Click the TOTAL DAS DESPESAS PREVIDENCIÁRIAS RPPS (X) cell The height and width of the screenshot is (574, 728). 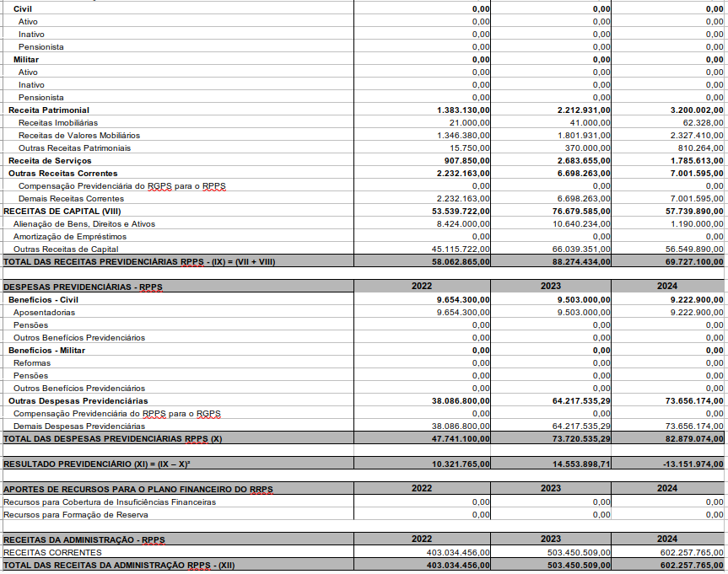pos(113,439)
